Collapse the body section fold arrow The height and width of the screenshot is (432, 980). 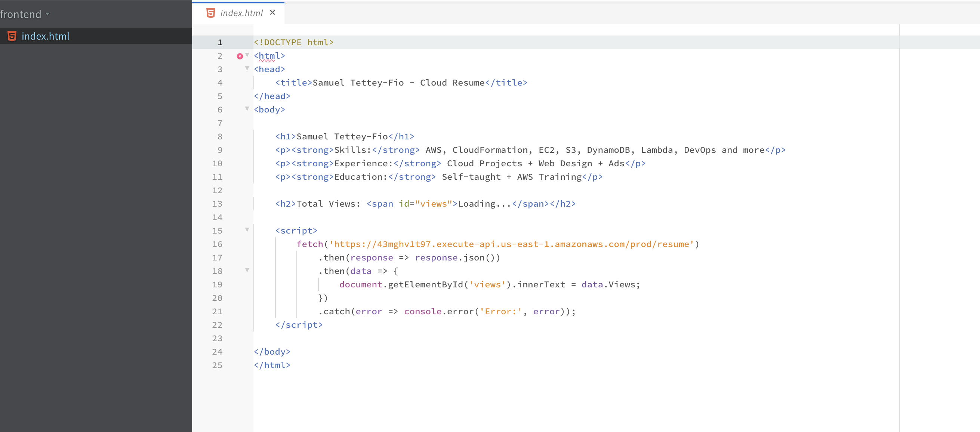click(247, 109)
